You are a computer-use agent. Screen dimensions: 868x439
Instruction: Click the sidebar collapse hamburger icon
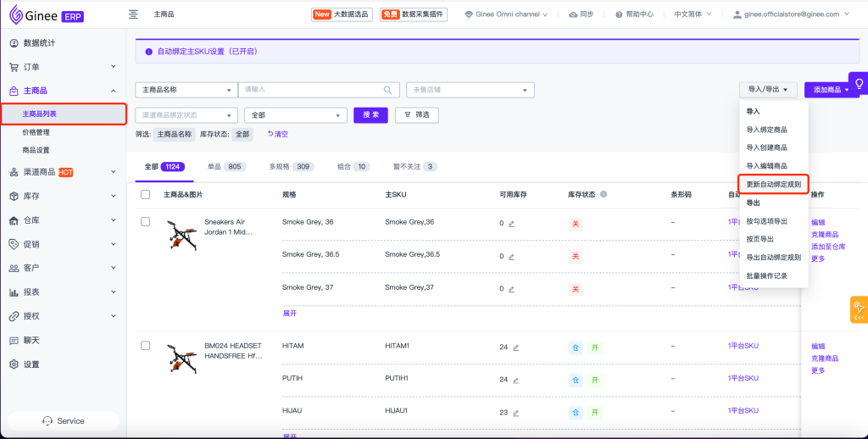(133, 14)
